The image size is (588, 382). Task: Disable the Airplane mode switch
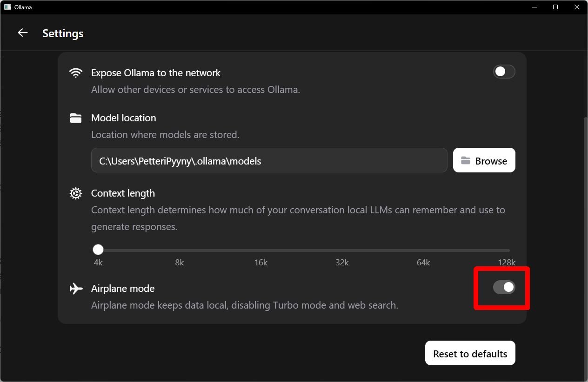click(504, 288)
